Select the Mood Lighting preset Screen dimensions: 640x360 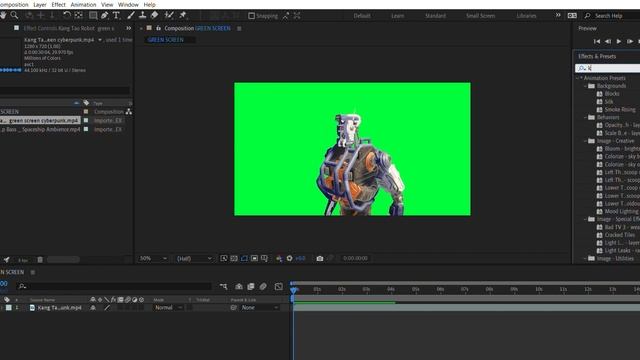click(x=621, y=211)
